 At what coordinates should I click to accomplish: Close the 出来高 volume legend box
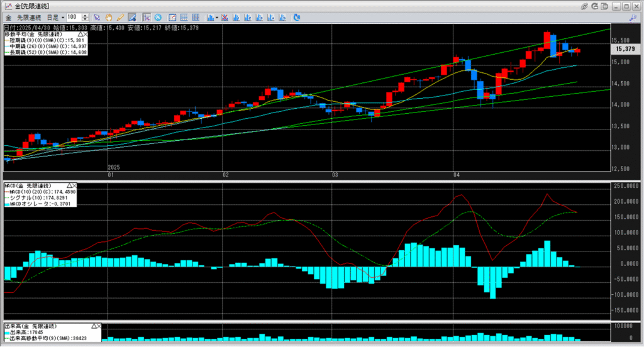click(x=100, y=327)
